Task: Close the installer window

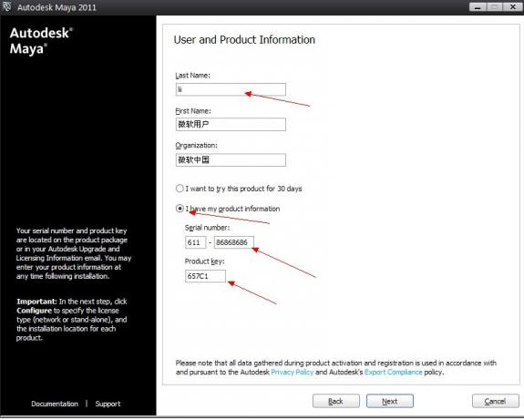Action: (x=513, y=7)
